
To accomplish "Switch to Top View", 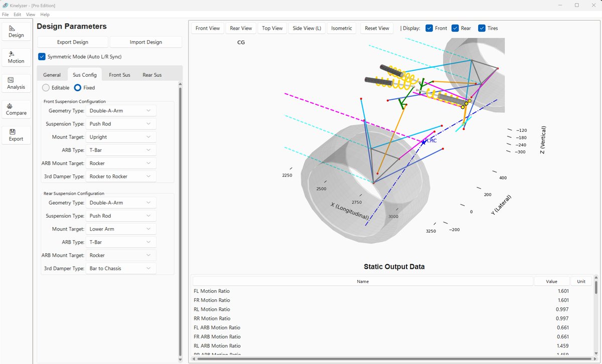I will [272, 28].
